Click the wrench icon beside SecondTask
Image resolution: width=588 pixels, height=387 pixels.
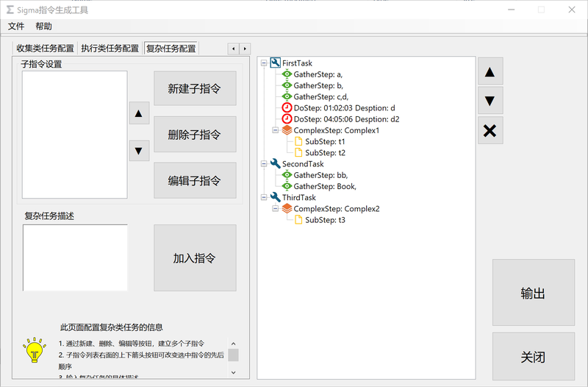tap(275, 163)
